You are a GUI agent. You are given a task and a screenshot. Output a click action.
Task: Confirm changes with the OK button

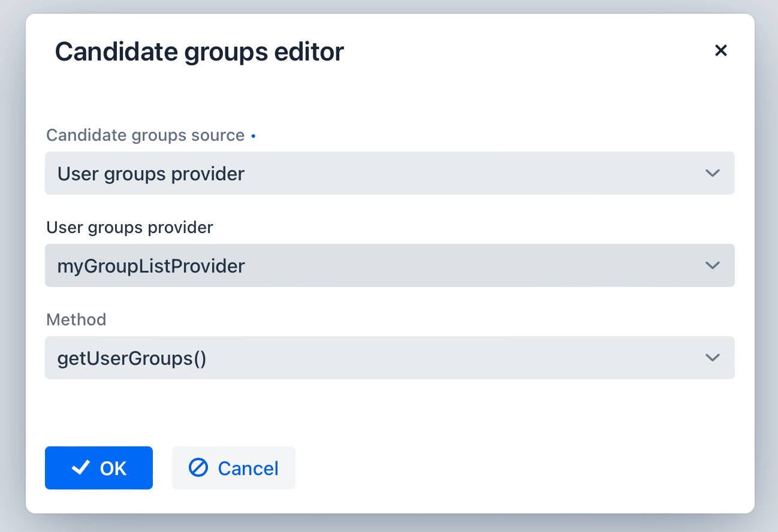[99, 468]
